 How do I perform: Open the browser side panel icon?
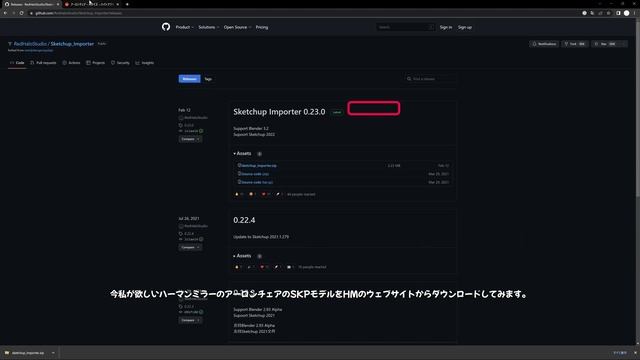pos(618,13)
